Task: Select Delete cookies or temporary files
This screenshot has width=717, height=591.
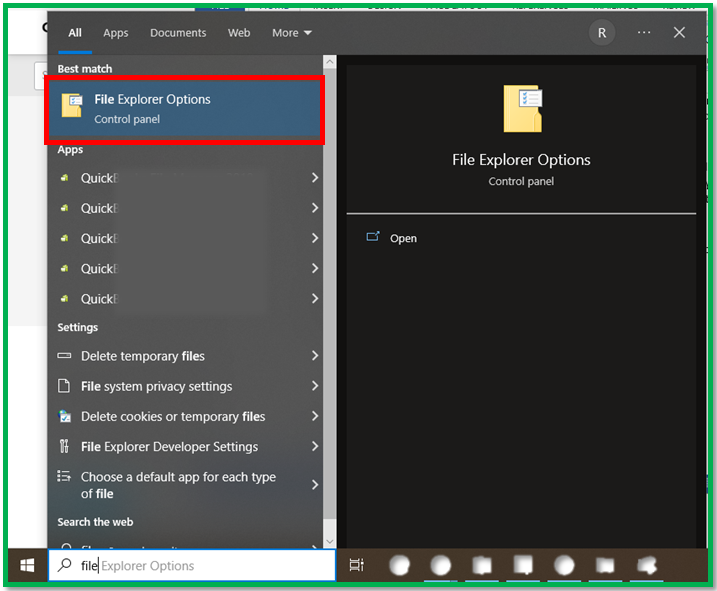Action: pyautogui.click(x=185, y=416)
